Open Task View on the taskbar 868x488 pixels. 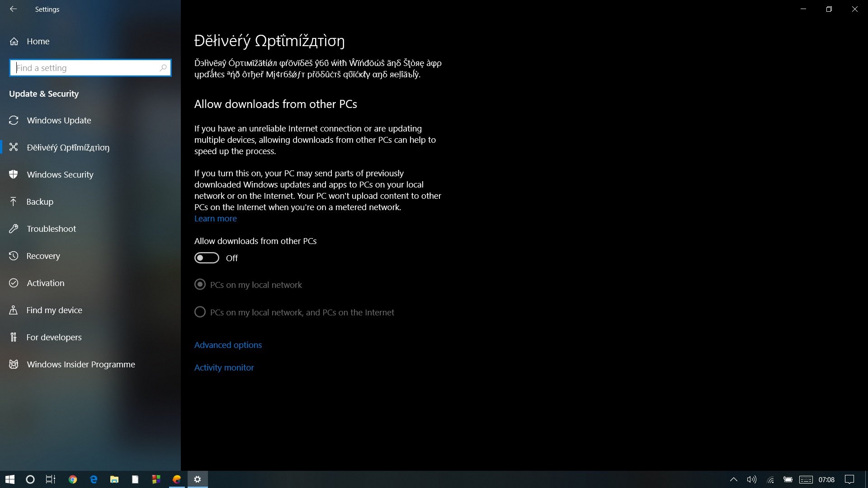pos(51,479)
